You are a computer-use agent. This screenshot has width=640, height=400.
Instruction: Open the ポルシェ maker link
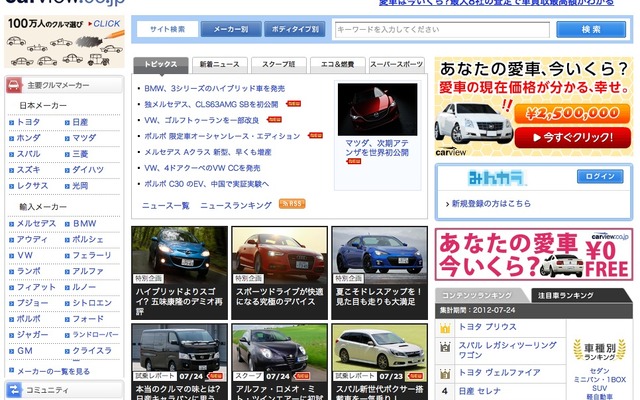88,240
